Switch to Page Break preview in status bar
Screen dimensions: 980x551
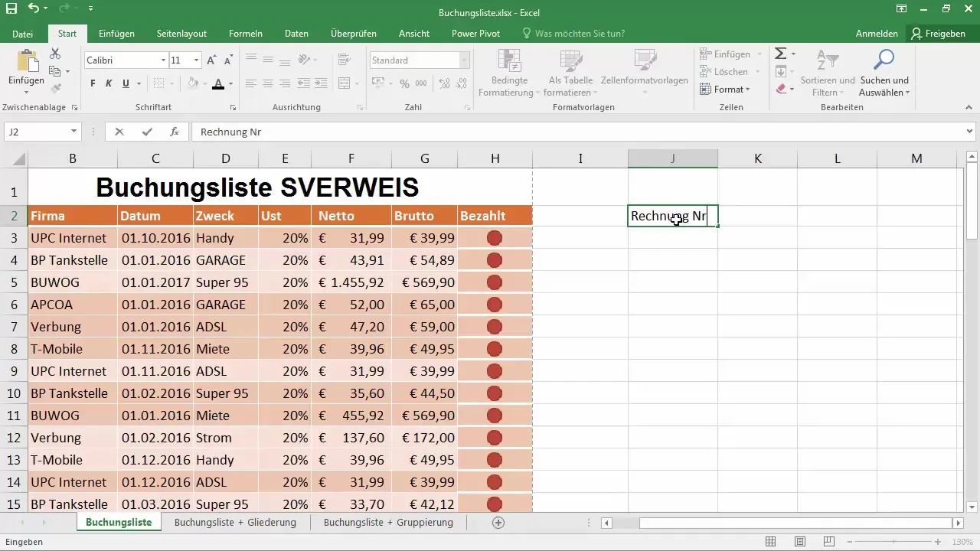tap(828, 542)
